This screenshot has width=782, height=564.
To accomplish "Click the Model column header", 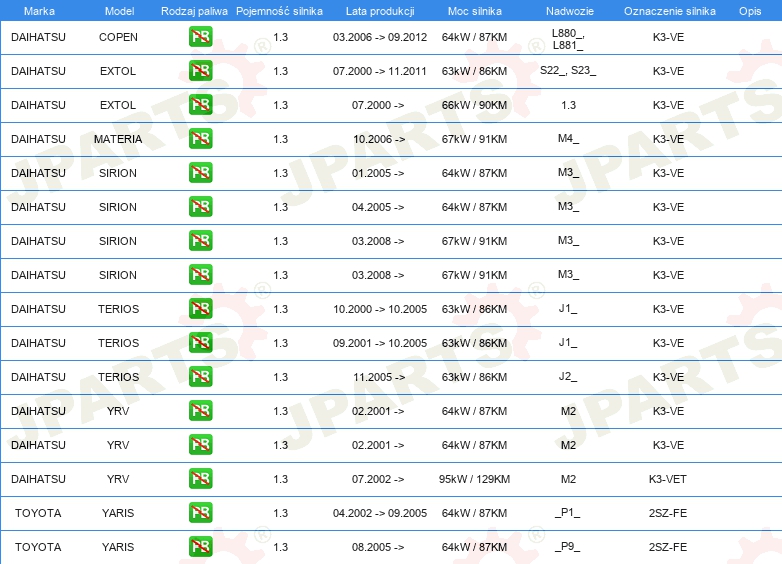I will coord(119,11).
